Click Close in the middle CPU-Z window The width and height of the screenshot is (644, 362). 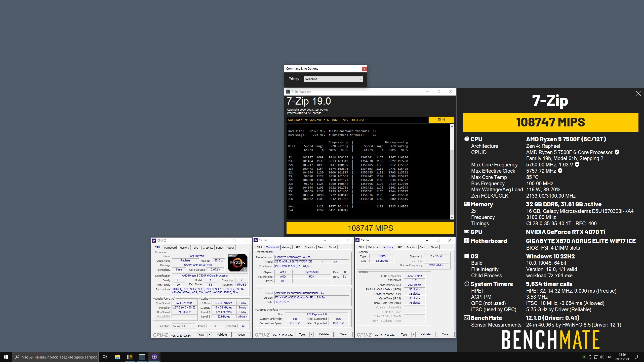(343, 334)
